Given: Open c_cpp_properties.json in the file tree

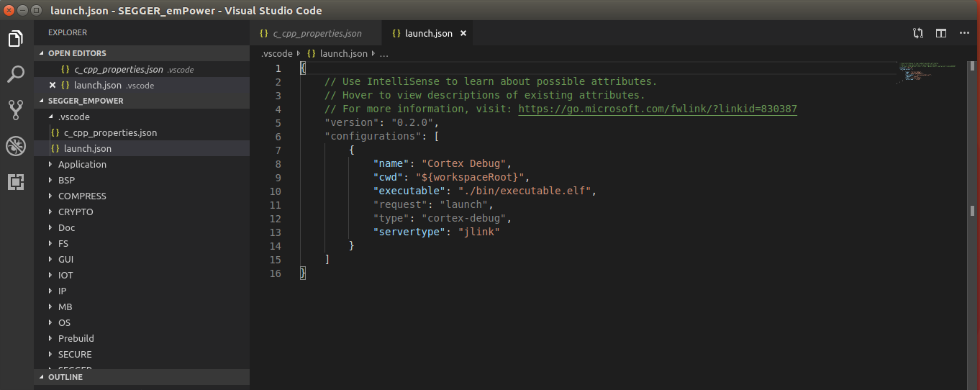Looking at the screenshot, I should coord(110,132).
